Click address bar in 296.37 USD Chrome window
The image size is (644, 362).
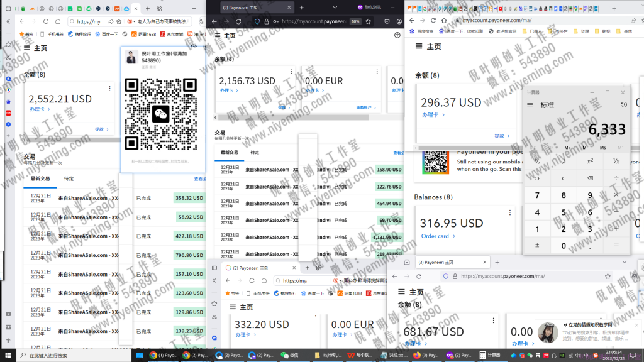[x=540, y=20]
